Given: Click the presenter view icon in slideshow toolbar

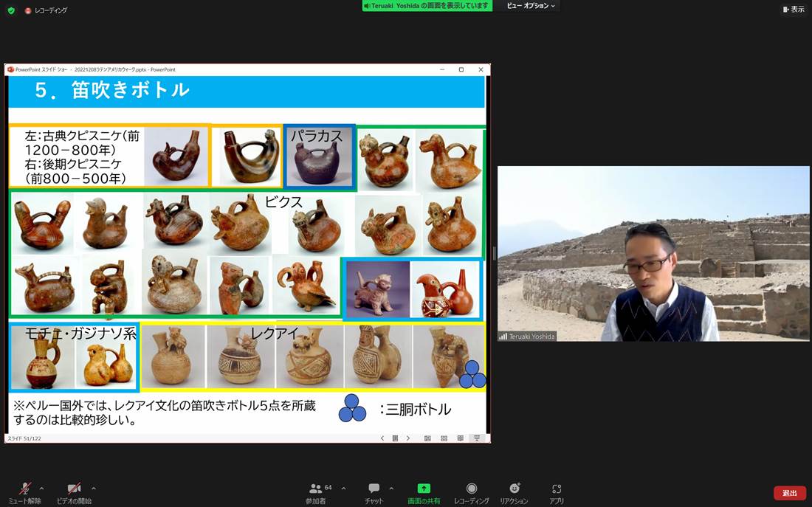Looking at the screenshot, I should point(478,438).
